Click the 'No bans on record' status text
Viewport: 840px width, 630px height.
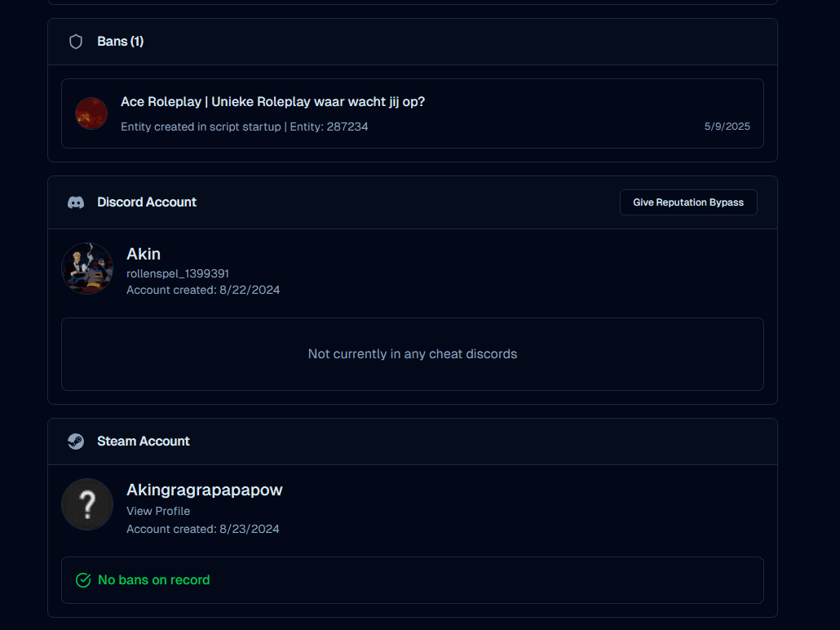(x=154, y=580)
